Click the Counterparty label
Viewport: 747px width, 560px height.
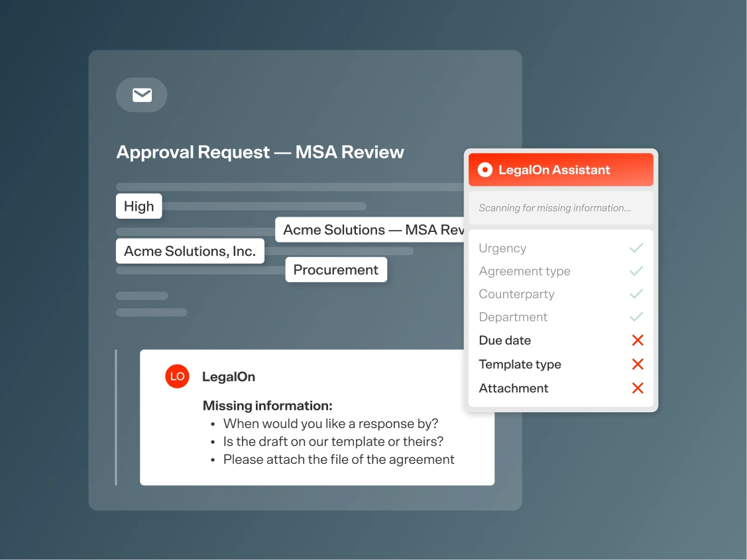click(516, 294)
